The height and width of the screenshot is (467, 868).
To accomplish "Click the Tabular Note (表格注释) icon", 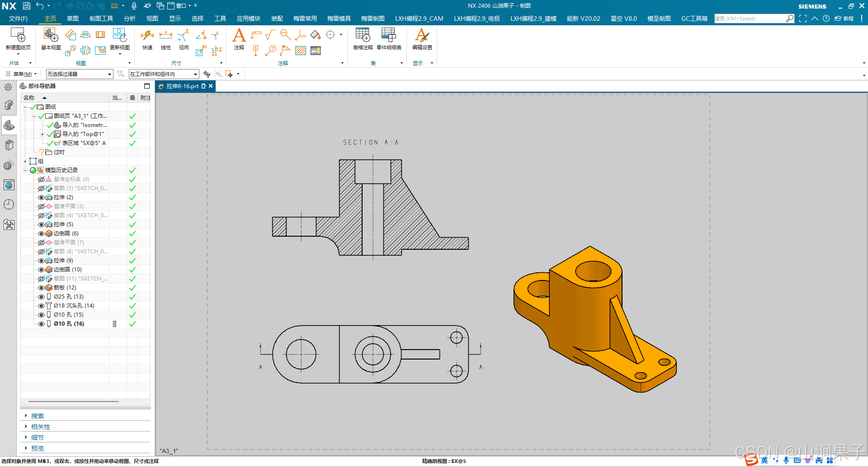I will pyautogui.click(x=363, y=35).
